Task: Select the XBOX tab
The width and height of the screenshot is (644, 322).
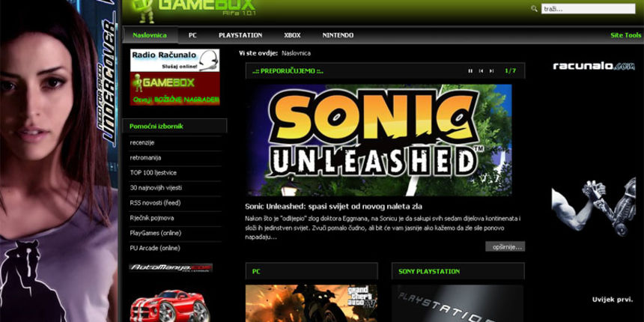Action: click(x=292, y=35)
